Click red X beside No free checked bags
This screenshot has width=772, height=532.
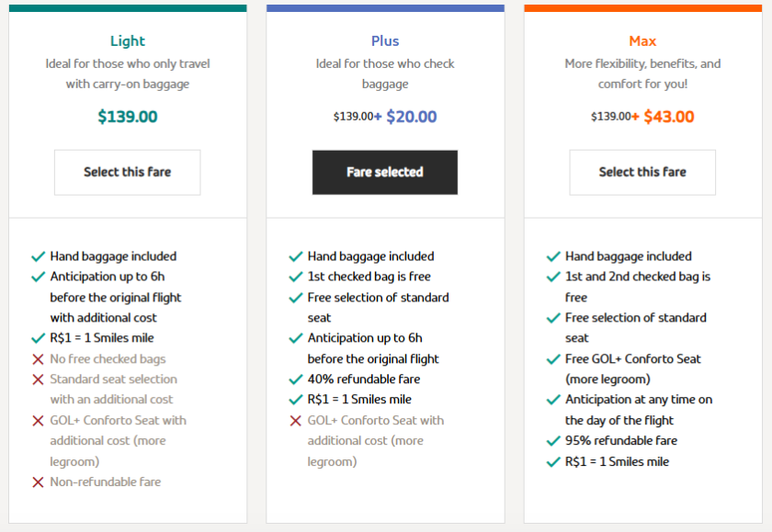pos(38,359)
